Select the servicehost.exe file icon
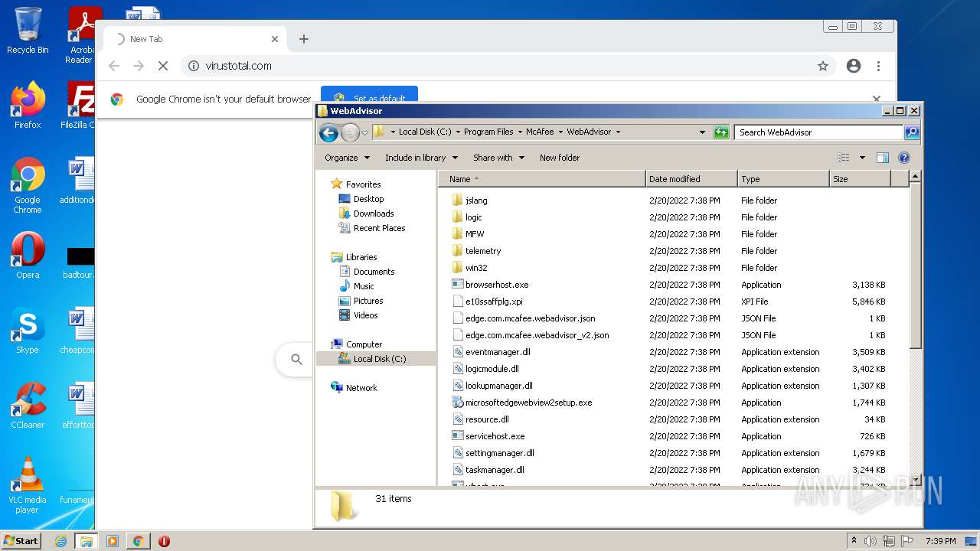Screen dimensions: 980x551 click(458, 436)
